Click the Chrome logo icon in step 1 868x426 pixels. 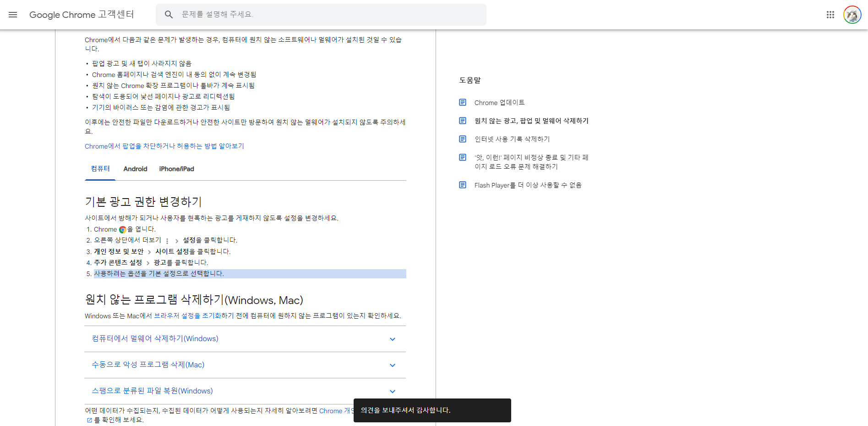tap(122, 230)
